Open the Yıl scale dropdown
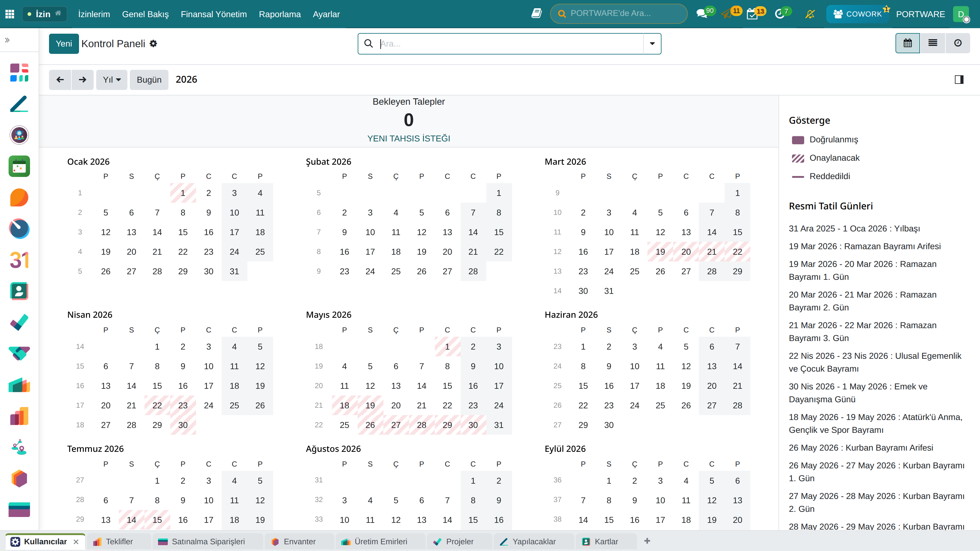This screenshot has height=551, width=980. coord(112,80)
